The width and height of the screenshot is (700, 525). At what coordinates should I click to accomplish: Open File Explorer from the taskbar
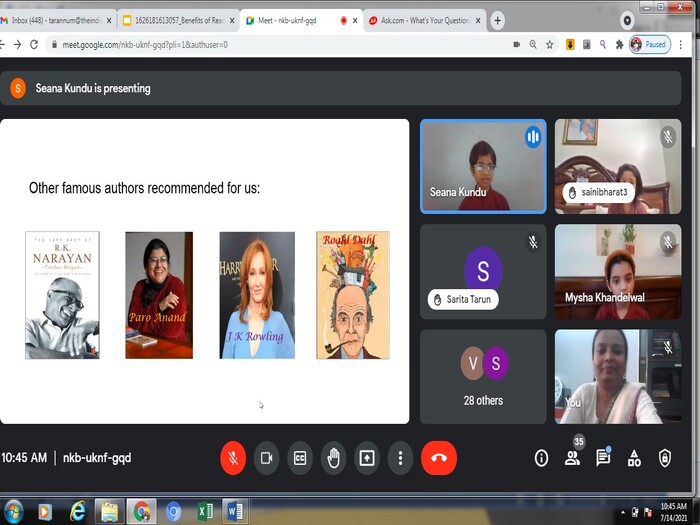(109, 512)
